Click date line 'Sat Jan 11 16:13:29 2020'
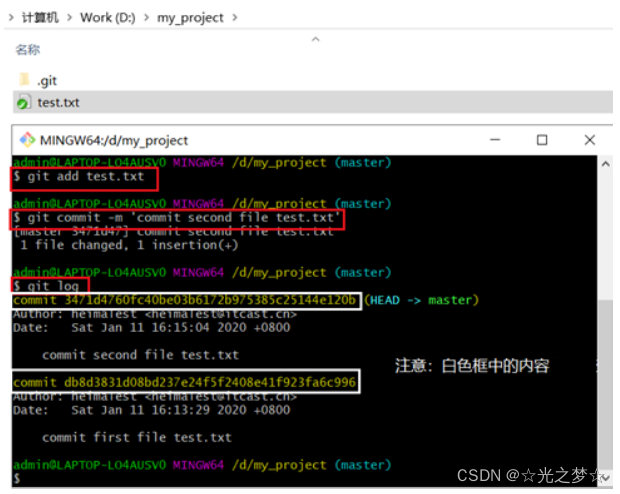 [x=151, y=410]
